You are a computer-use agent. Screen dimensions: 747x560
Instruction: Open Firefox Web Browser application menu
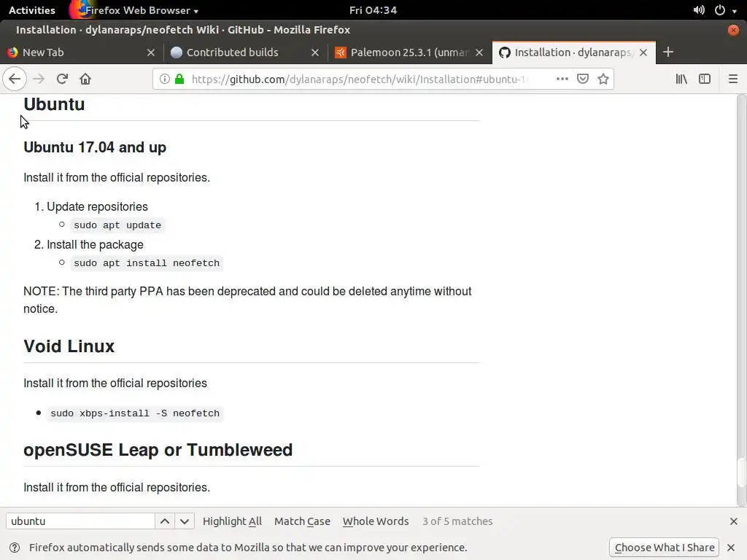[135, 10]
